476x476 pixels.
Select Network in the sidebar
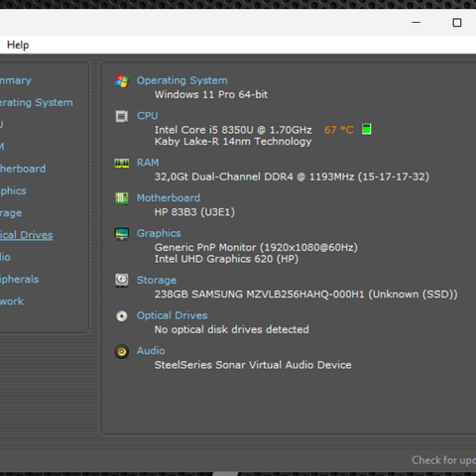(12, 301)
